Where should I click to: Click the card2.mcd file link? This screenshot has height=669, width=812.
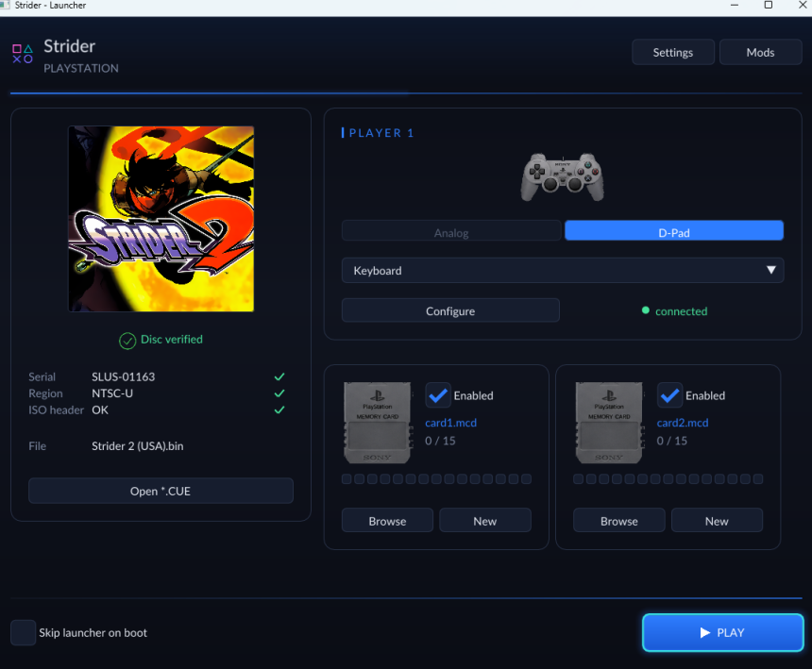pyautogui.click(x=682, y=423)
